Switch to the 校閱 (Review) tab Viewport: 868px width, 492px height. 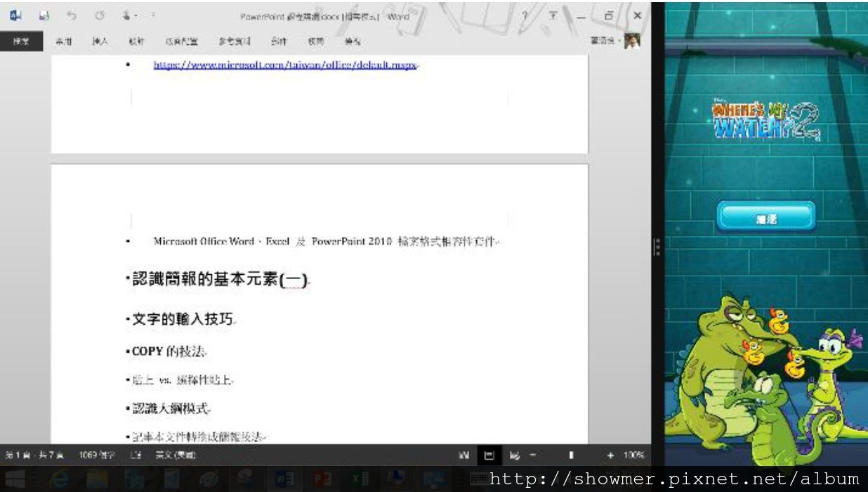point(315,41)
